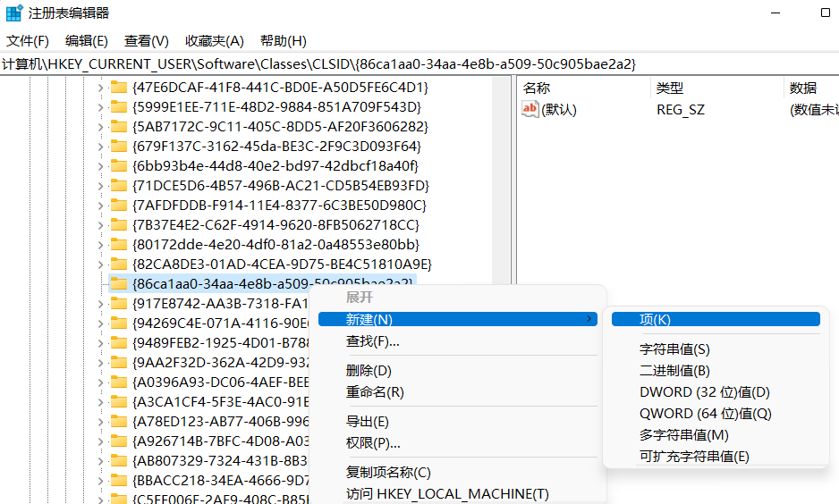Click folder icon of {9489FEB2-1925-4D01 key
The height and width of the screenshot is (504, 839).
click(118, 342)
